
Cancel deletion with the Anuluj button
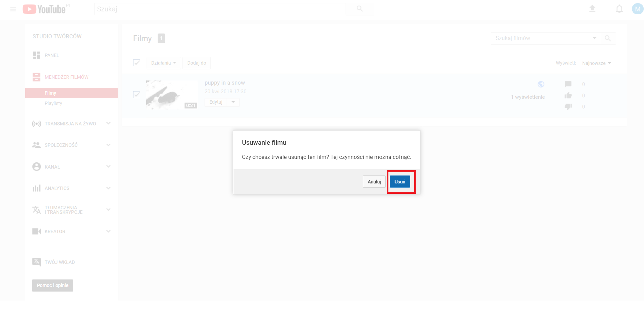[374, 182]
